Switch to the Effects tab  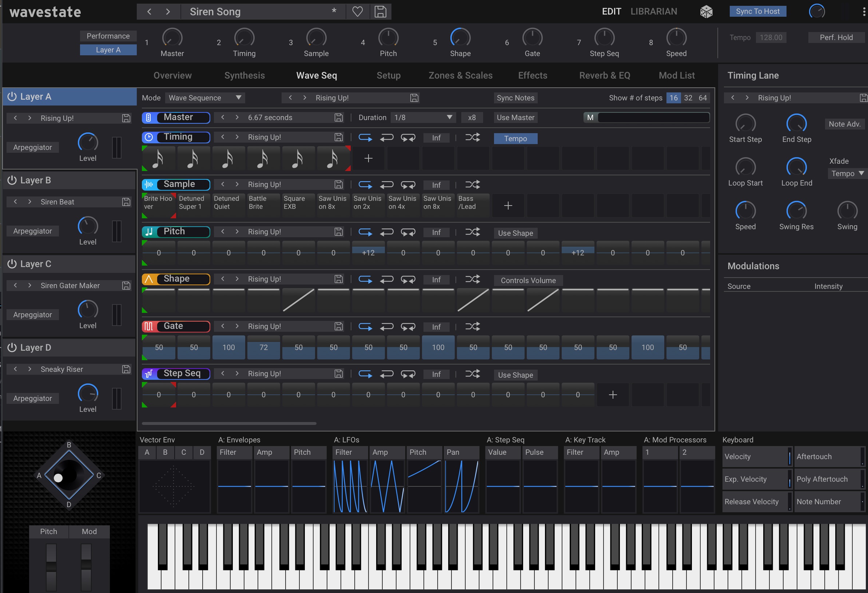click(532, 75)
